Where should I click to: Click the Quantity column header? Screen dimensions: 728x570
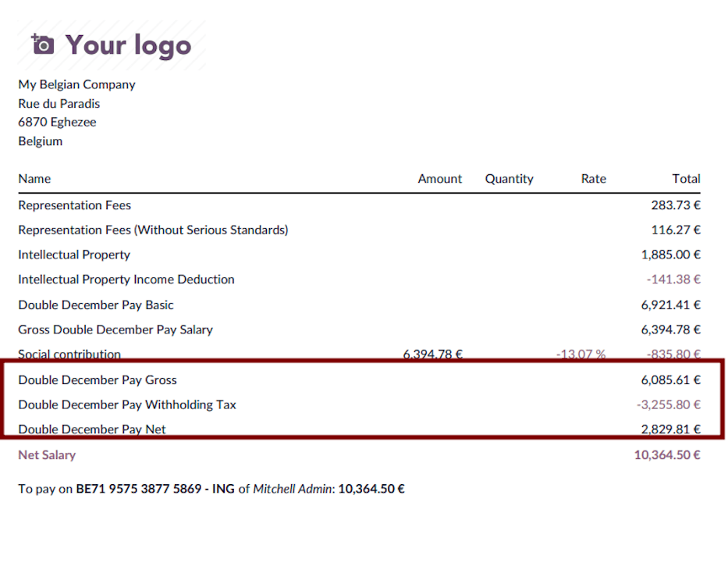coord(509,179)
